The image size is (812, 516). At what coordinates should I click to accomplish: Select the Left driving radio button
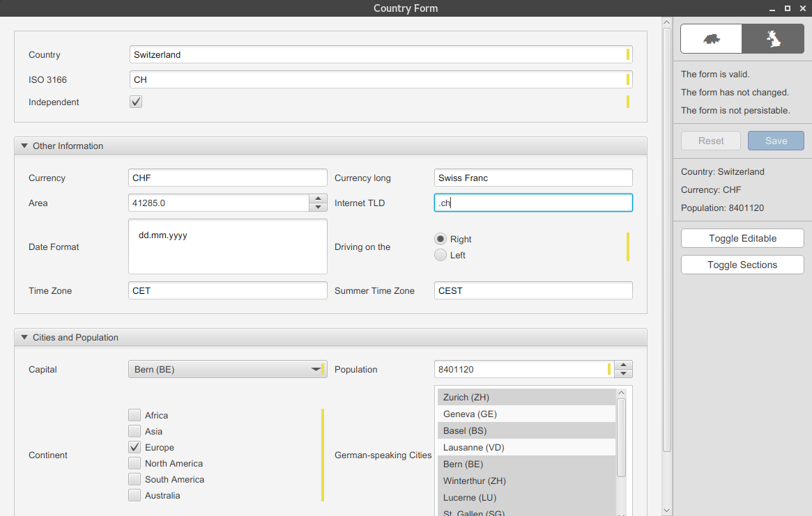pos(440,254)
